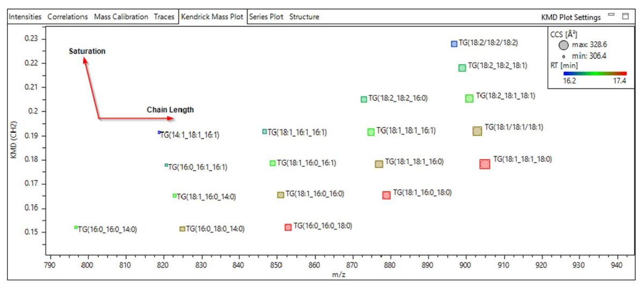
Task: Select the green TG(18:1_16:0_16:1) marker
Action: point(273,163)
